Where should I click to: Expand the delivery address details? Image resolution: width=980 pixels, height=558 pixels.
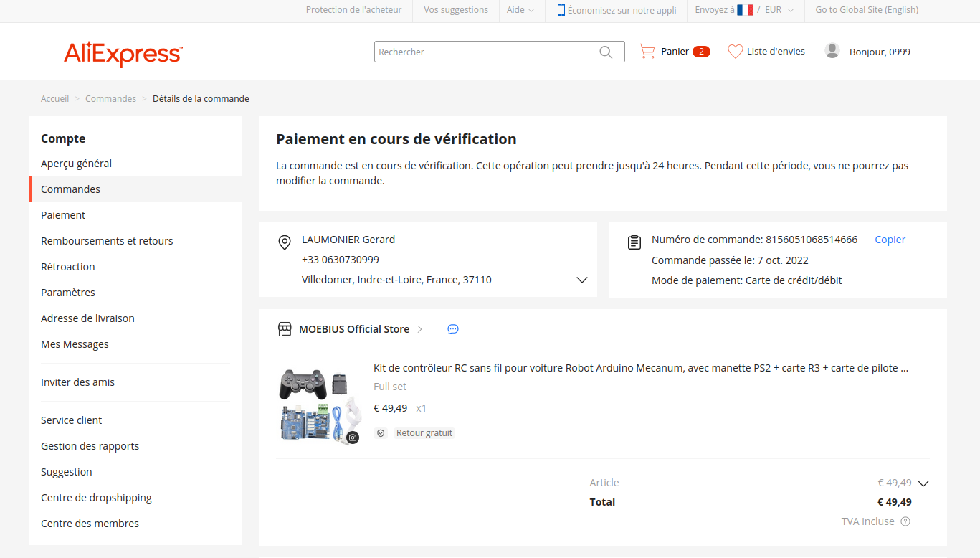582,280
